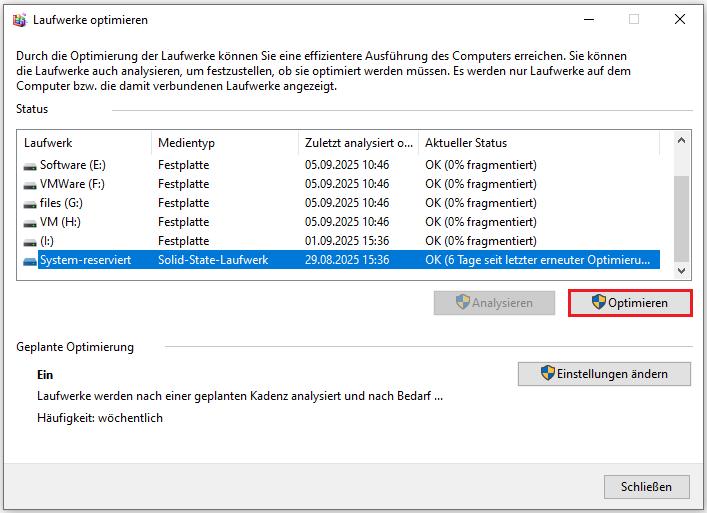This screenshot has height=513, width=707.
Task: Click date 01.09.2025 15:36 cell
Action: tap(347, 241)
